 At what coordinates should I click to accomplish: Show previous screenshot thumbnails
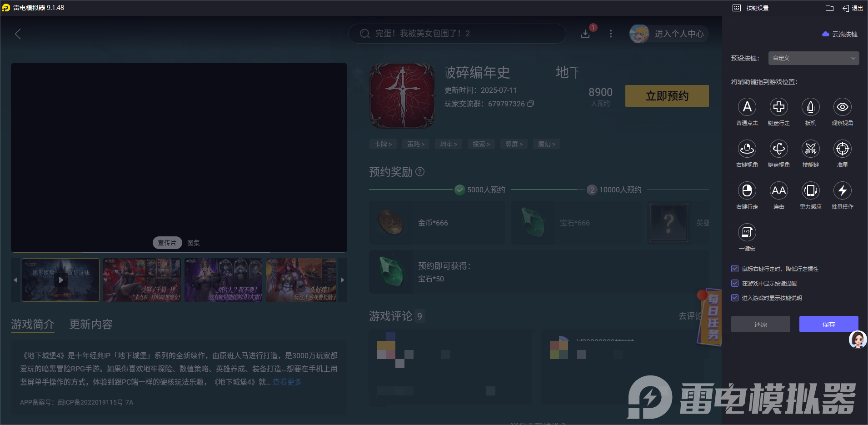(x=15, y=280)
